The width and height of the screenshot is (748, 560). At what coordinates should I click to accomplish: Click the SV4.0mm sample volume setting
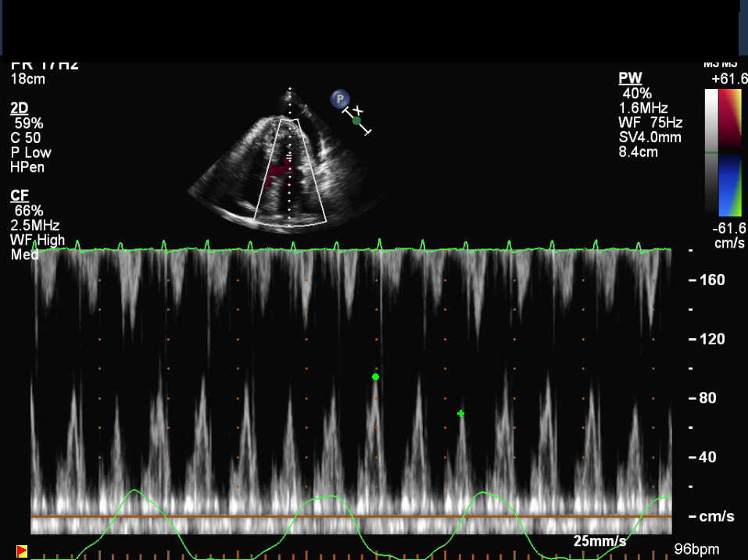tap(649, 137)
